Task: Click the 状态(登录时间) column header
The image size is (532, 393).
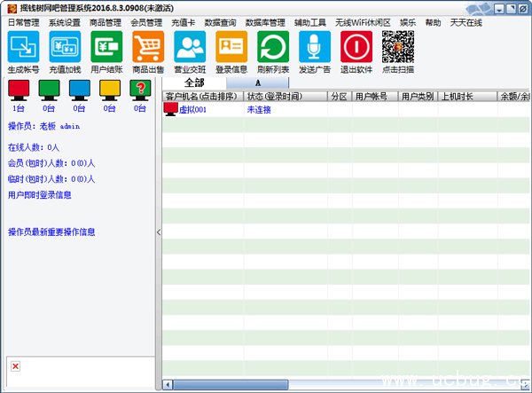Action: click(286, 97)
